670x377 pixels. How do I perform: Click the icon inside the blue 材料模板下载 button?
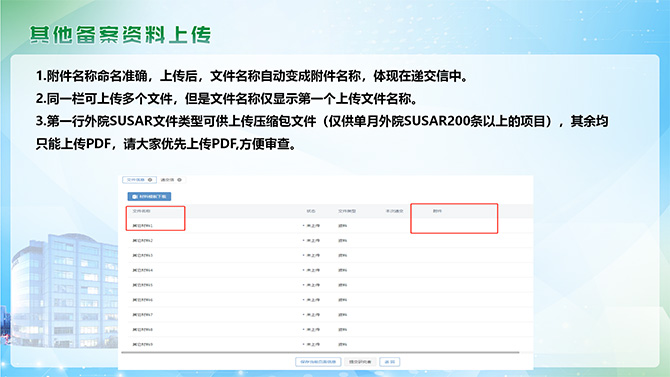135,197
